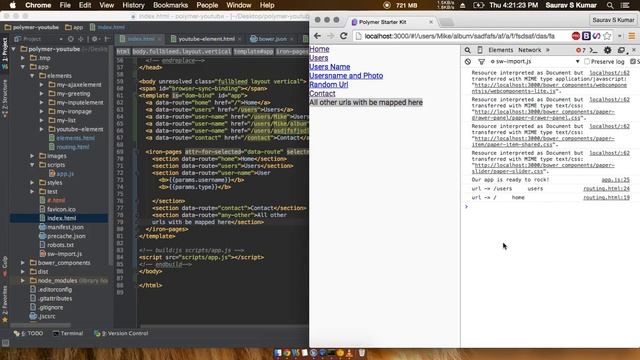The image size is (640, 360).
Task: Click the Chrome address bar
Action: (x=461, y=36)
